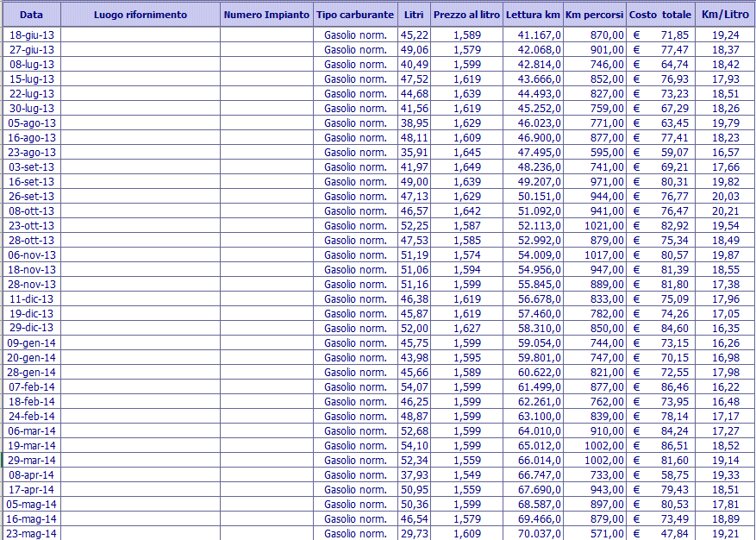Select the Gasolio norm. cell for 05-ago-13
This screenshot has height=540, width=756.
(x=355, y=122)
